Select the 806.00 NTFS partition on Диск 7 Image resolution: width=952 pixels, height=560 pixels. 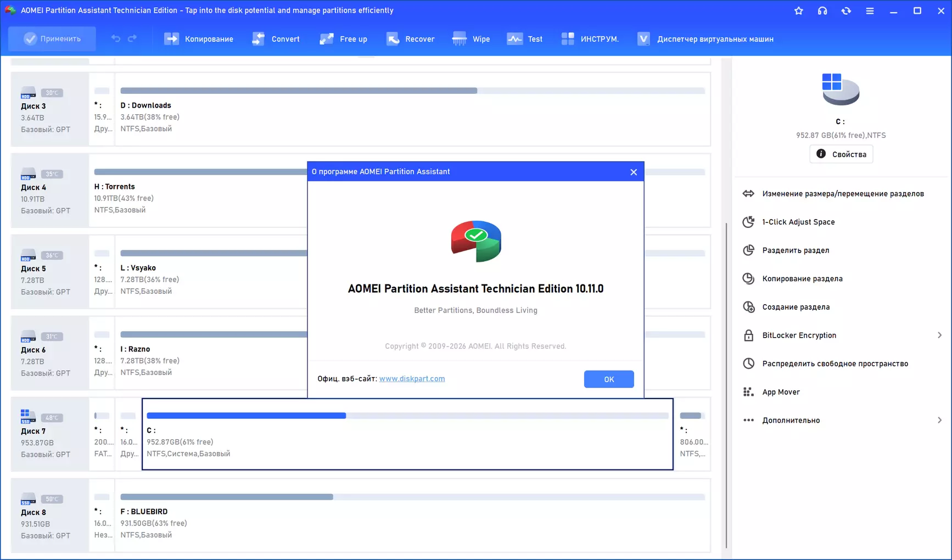click(x=693, y=434)
